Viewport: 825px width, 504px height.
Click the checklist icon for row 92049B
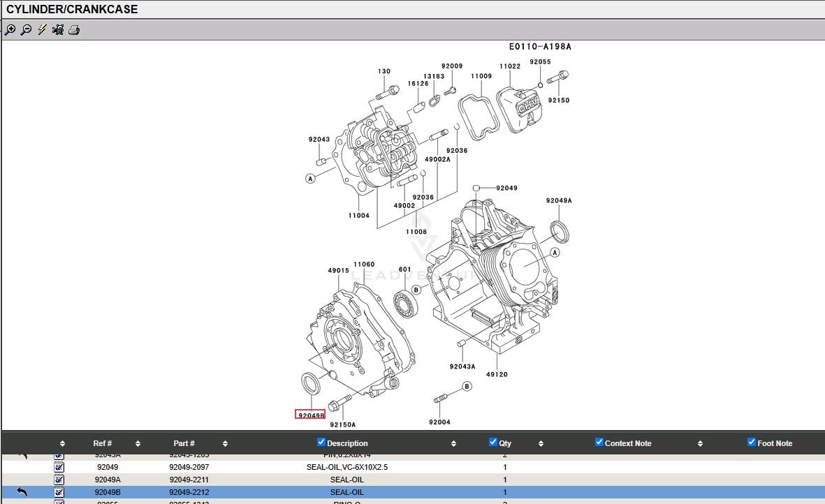(59, 492)
